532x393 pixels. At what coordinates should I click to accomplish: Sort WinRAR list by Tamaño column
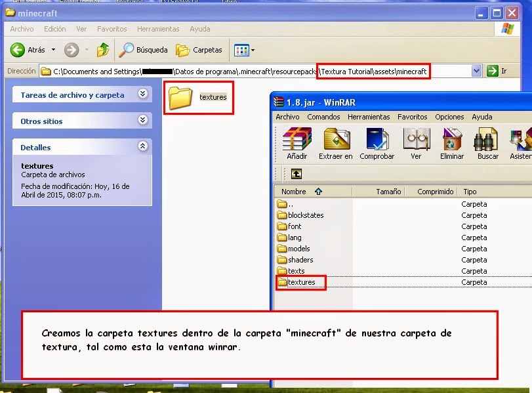(379, 192)
